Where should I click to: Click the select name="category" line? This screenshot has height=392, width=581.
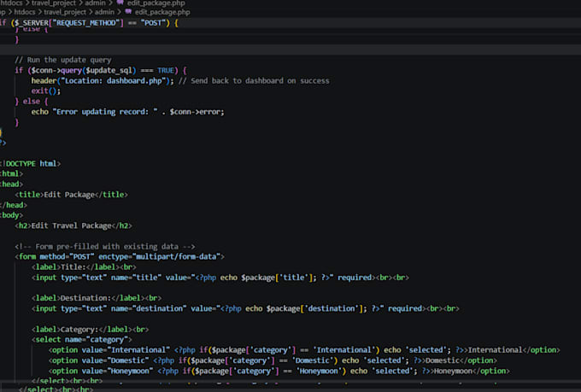(x=81, y=340)
